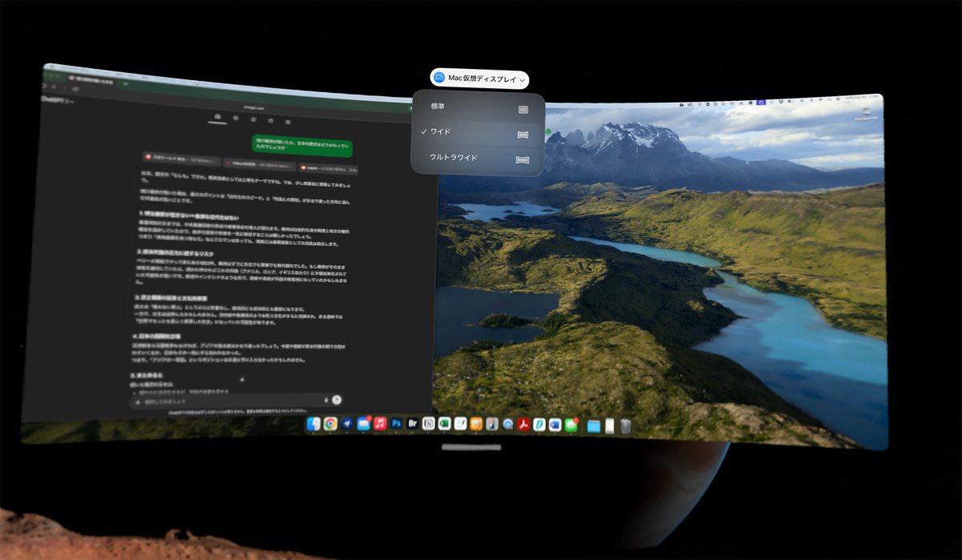The height and width of the screenshot is (560, 962).
Task: Click the round send button in the chat input
Action: coord(337,399)
